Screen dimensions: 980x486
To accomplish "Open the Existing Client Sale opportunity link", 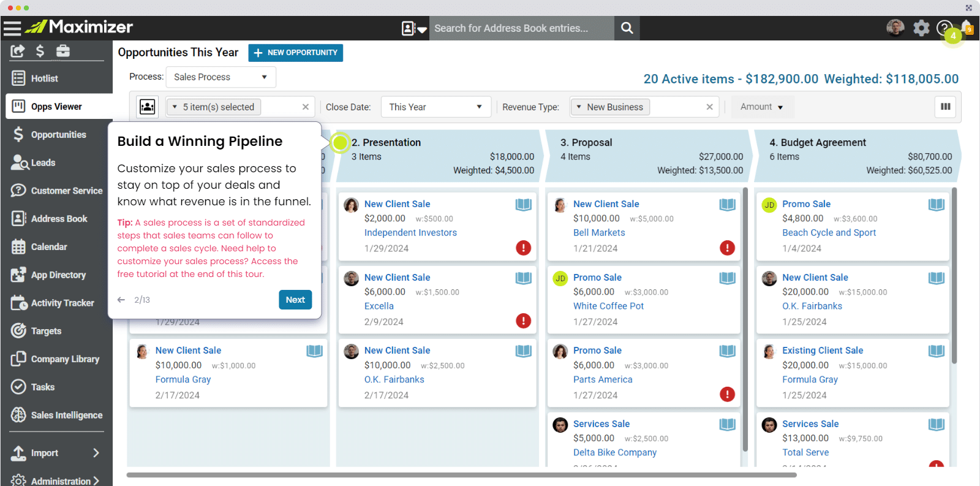I will (x=823, y=351).
